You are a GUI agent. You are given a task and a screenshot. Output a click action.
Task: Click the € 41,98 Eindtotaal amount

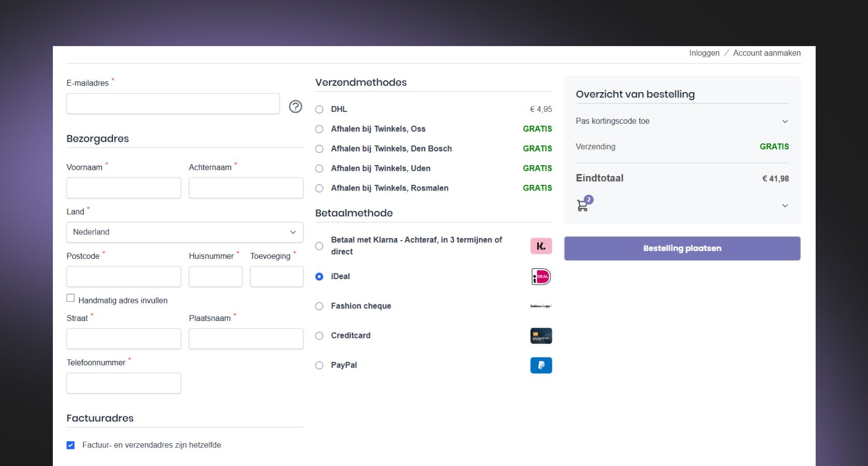tap(775, 179)
